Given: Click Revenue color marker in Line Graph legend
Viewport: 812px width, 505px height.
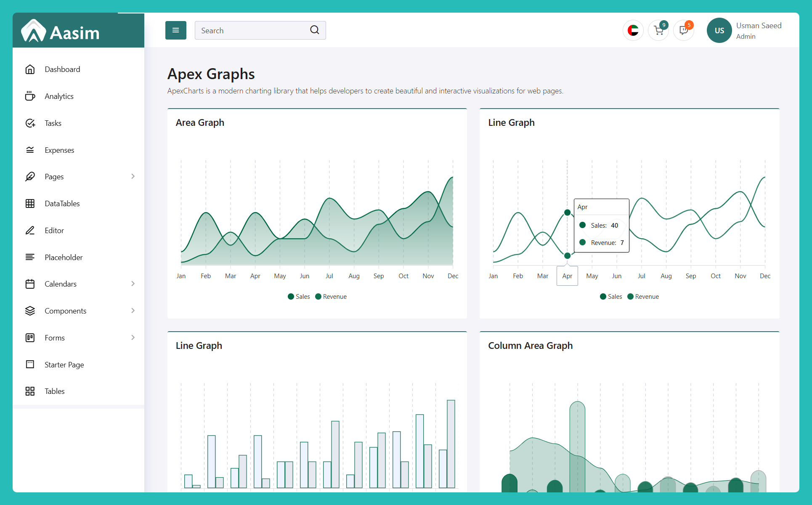Looking at the screenshot, I should pyautogui.click(x=630, y=297).
